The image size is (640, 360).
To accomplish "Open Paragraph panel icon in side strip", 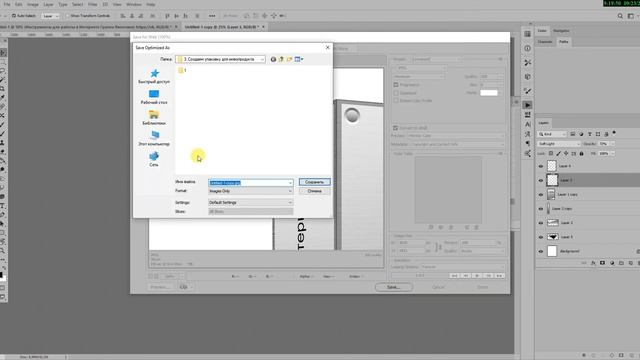I will tap(527, 143).
